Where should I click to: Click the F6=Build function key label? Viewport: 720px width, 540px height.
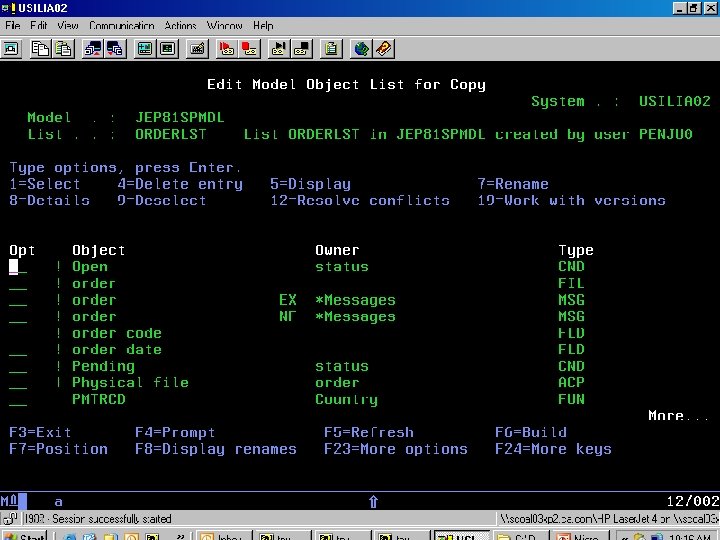[531, 433]
